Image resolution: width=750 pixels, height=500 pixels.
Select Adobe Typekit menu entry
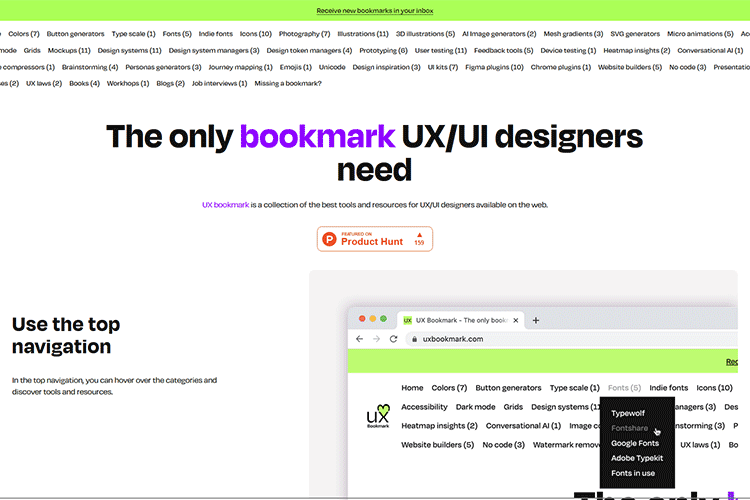(x=637, y=458)
